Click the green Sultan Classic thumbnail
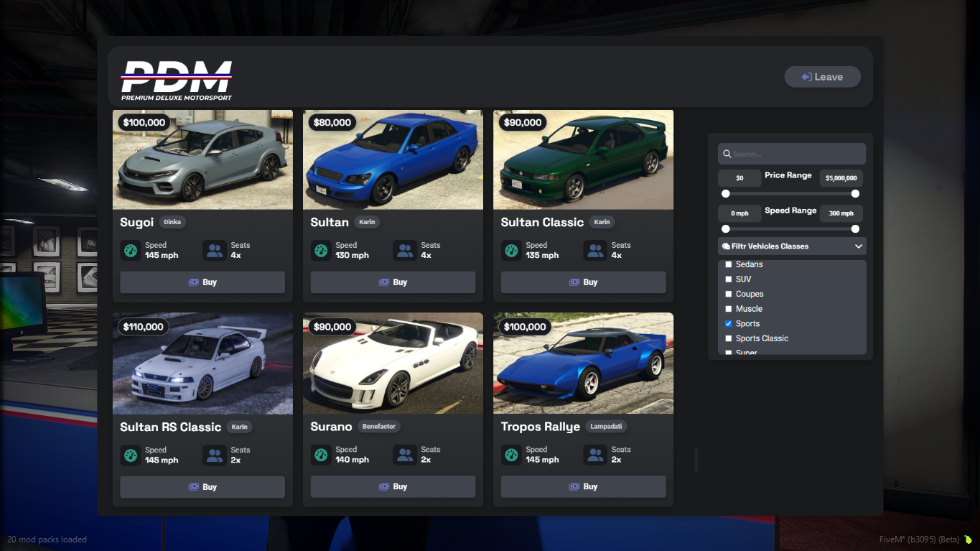 point(583,159)
